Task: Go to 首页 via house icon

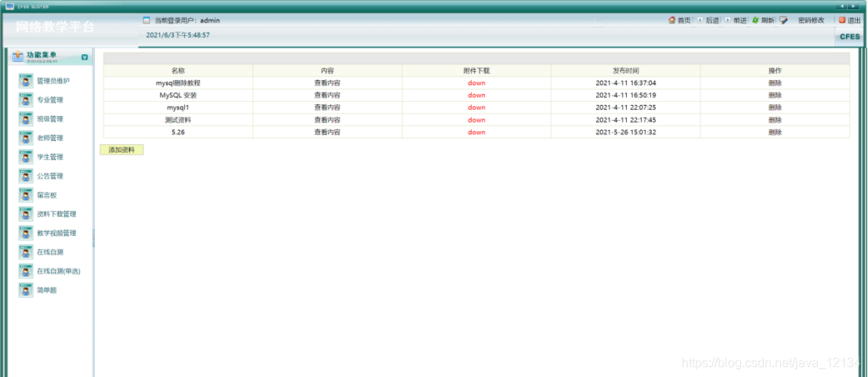Action: tap(672, 20)
